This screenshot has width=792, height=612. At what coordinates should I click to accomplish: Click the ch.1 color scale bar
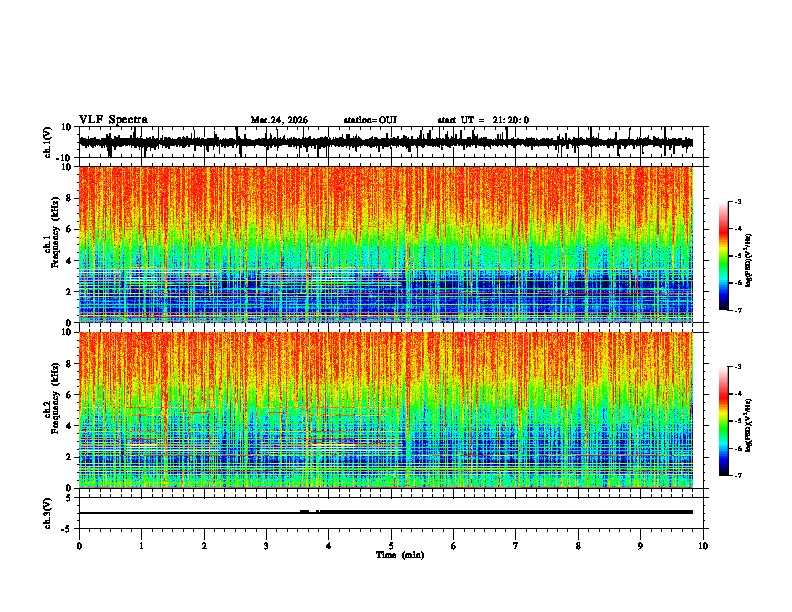point(724,256)
